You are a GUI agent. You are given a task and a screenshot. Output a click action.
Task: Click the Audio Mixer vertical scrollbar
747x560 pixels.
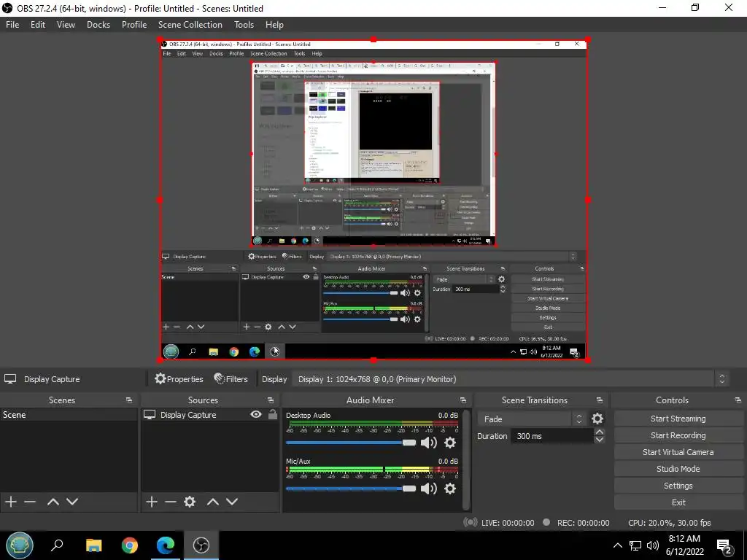tap(467, 459)
